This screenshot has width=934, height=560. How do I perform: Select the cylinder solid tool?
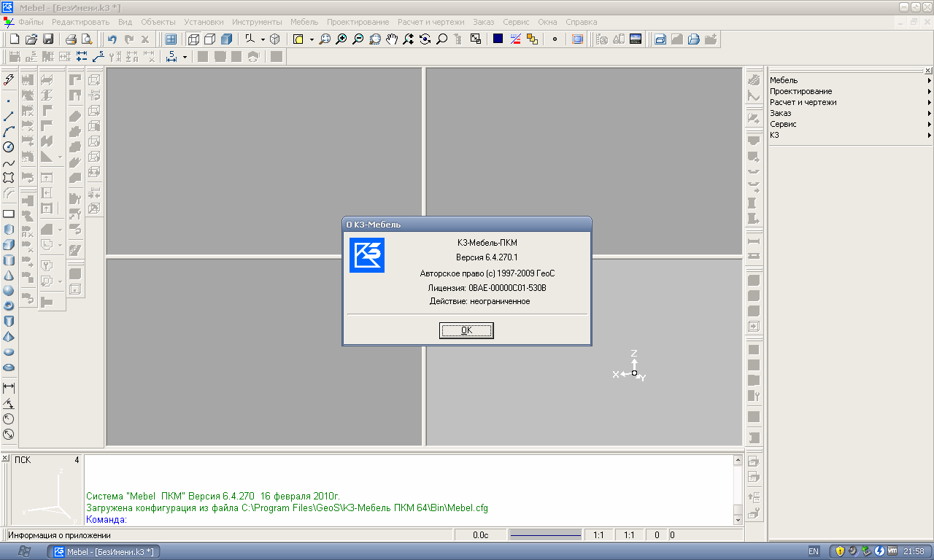click(9, 260)
